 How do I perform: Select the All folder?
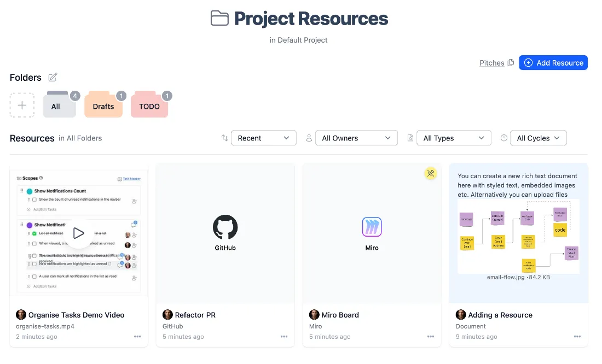[x=59, y=105]
